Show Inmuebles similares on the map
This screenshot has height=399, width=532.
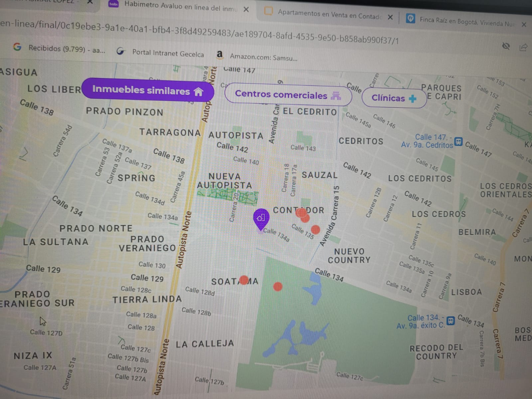click(x=147, y=90)
